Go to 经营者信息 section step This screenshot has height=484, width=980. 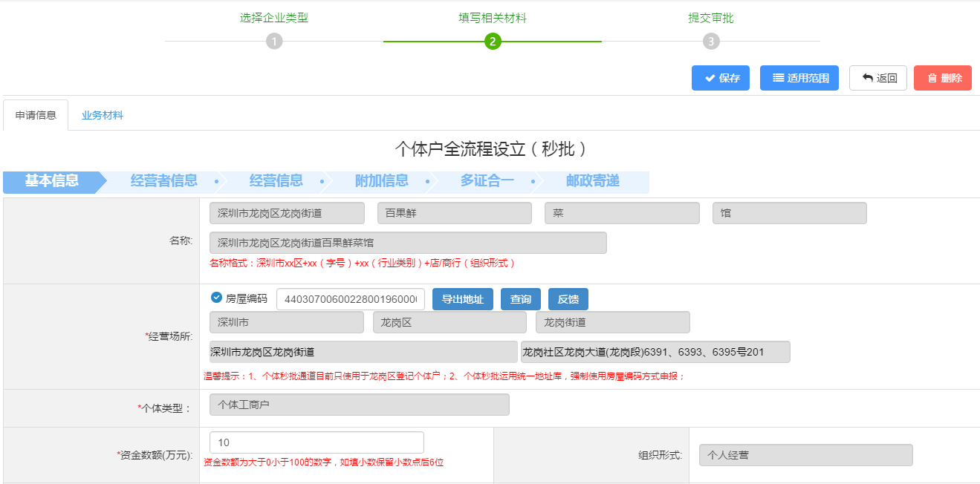pyautogui.click(x=163, y=181)
